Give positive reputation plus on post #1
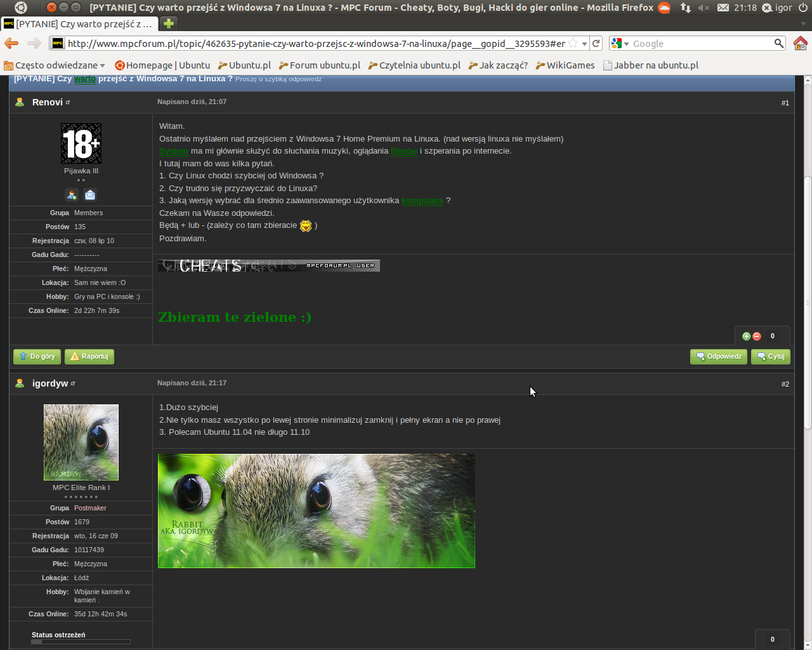 (746, 336)
